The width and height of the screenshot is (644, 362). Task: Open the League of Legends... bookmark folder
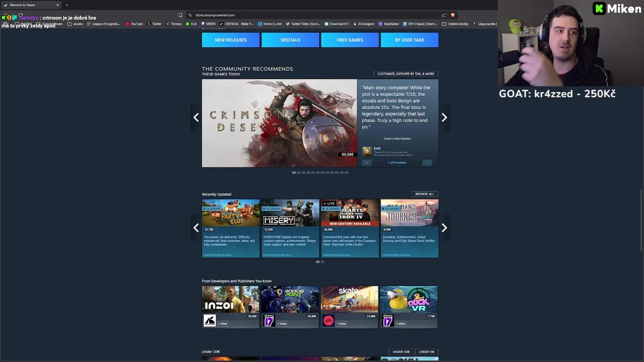tap(103, 24)
